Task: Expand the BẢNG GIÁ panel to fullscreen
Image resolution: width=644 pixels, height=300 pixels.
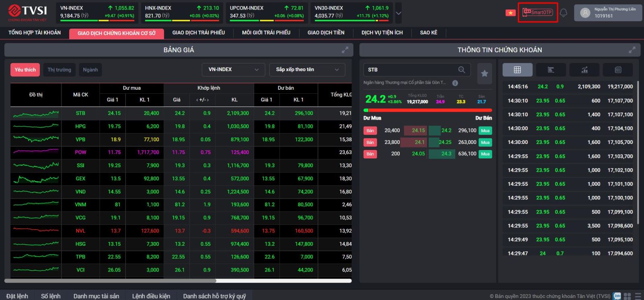Action: (x=345, y=50)
